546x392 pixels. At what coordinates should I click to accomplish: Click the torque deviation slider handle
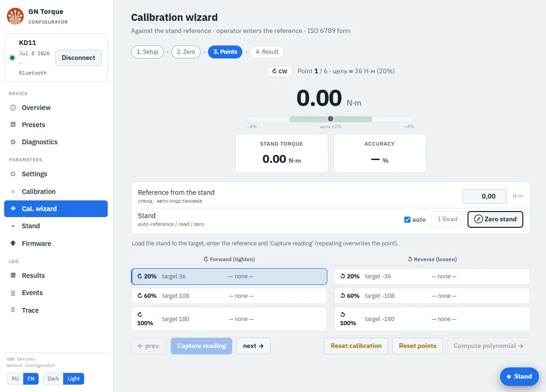tap(331, 119)
